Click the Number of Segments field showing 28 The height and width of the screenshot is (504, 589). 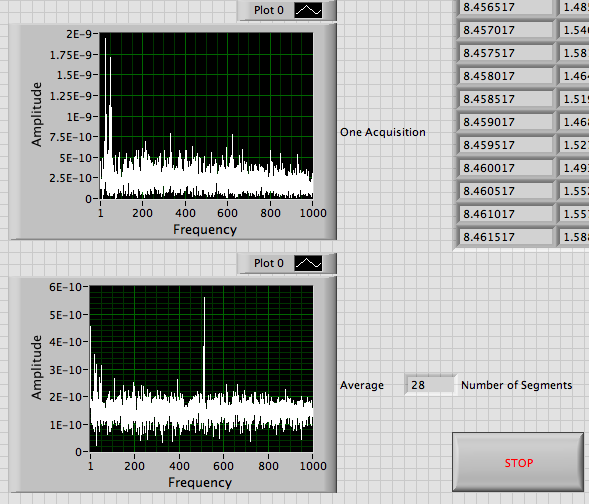pos(430,385)
